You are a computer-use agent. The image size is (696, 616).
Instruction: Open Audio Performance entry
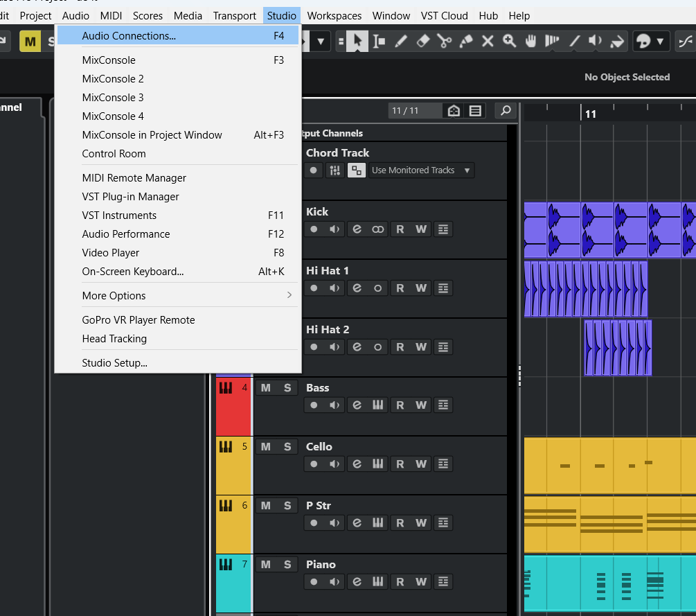177,234
